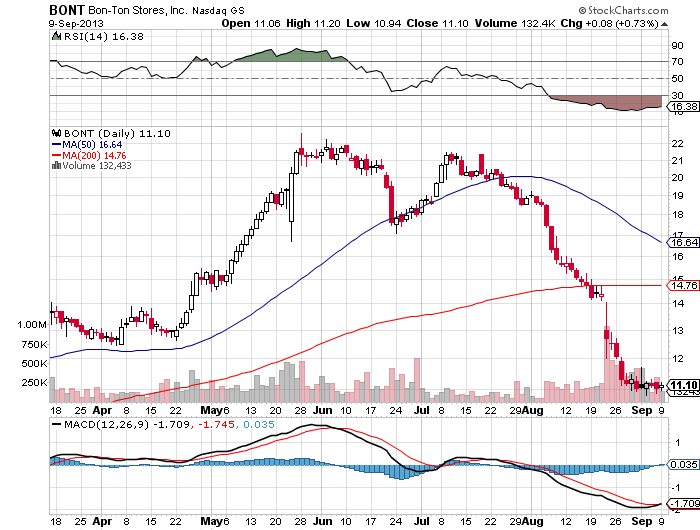700x530 pixels.
Task: Click the red MA(200) 14.76 legend entry
Action: point(89,155)
